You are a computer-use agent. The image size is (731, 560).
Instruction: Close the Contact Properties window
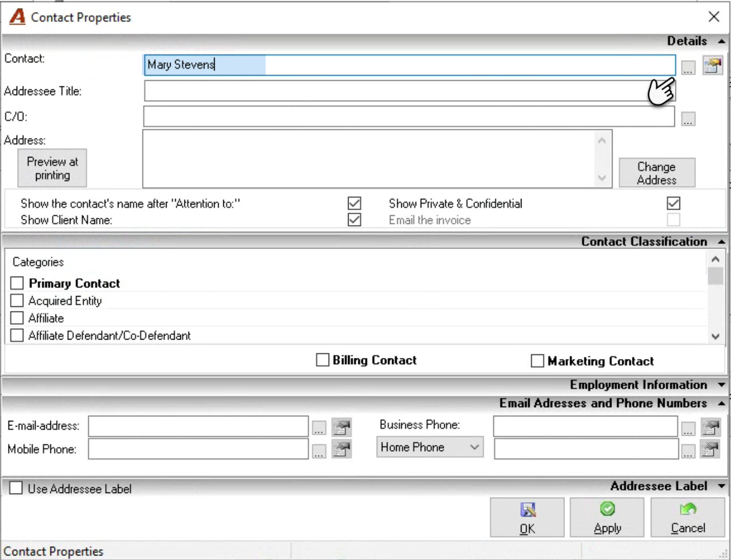pyautogui.click(x=714, y=17)
